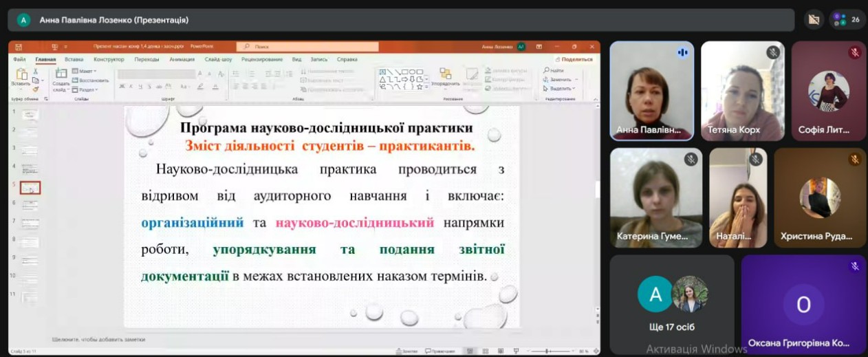Screen dimensions: 868x357
Task: Click the Arrange (Упорядочить) icon
Action: pos(445,74)
